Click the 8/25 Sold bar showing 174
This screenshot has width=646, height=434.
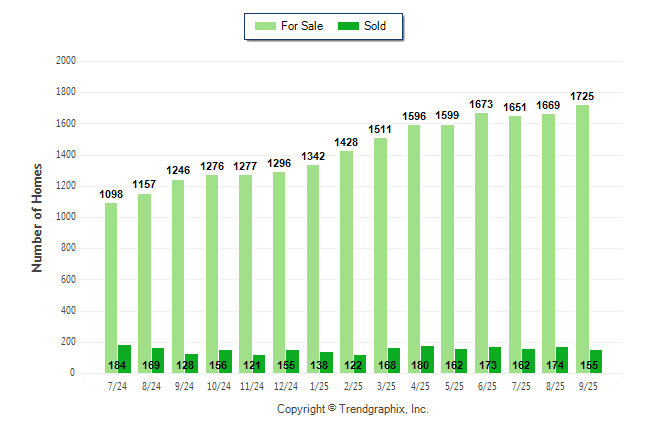click(x=562, y=360)
